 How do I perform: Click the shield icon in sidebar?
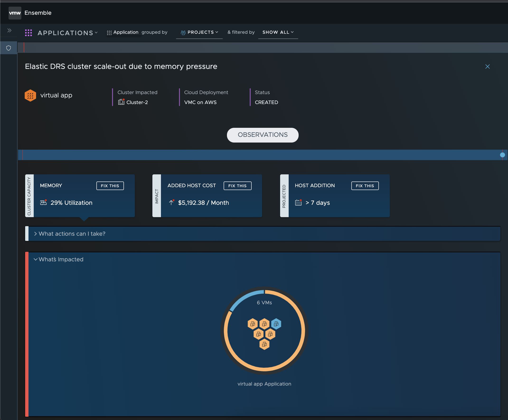(x=9, y=48)
